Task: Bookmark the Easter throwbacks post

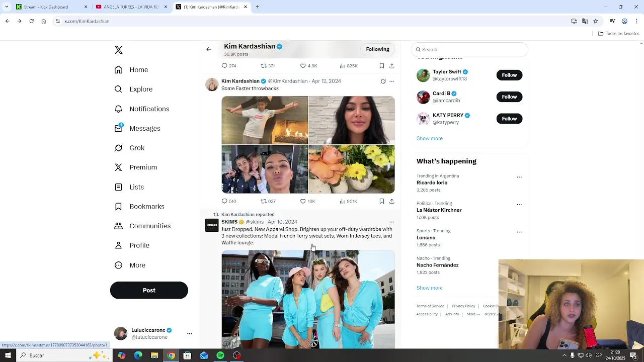Action: tap(382, 201)
